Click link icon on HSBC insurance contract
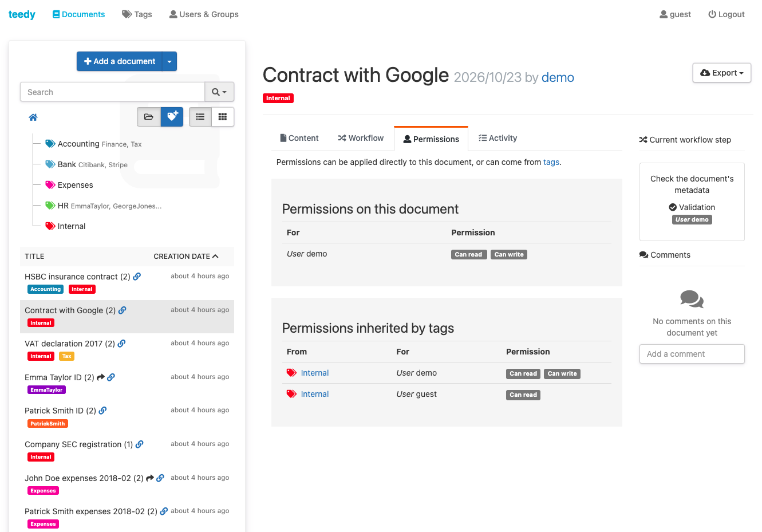This screenshot has height=532, width=762. [x=137, y=277]
